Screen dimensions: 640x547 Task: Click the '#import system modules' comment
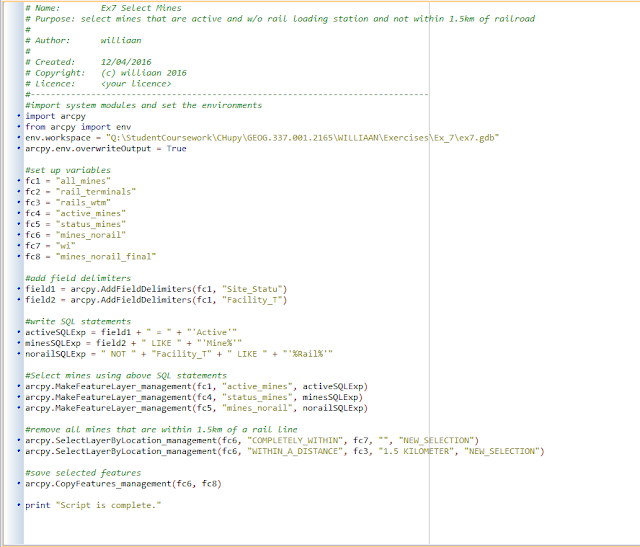[144, 105]
